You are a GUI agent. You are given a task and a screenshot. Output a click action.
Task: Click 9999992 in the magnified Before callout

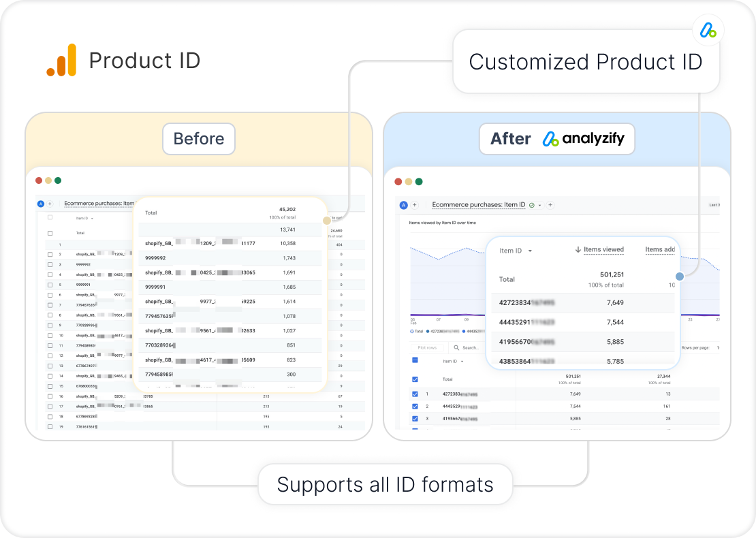[x=155, y=258]
